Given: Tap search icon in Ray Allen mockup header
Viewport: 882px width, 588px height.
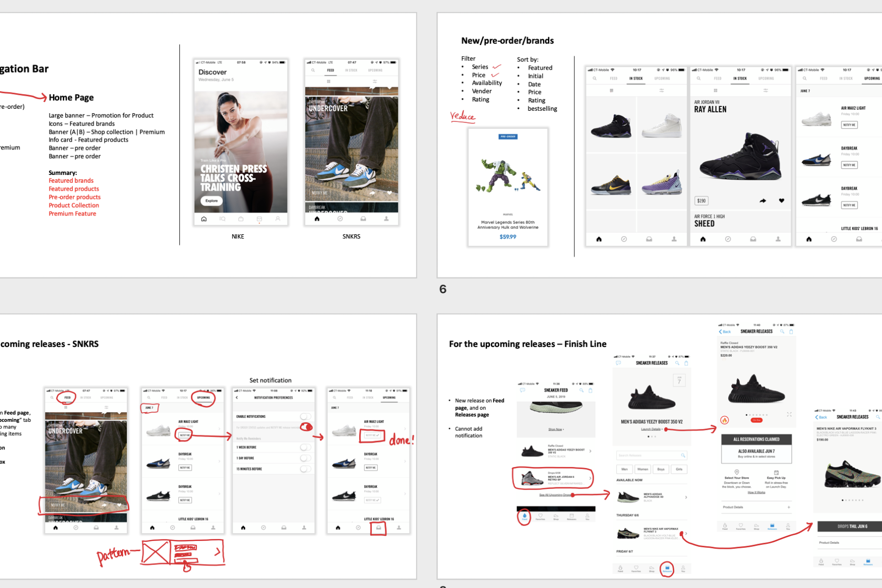Looking at the screenshot, I should point(699,78).
